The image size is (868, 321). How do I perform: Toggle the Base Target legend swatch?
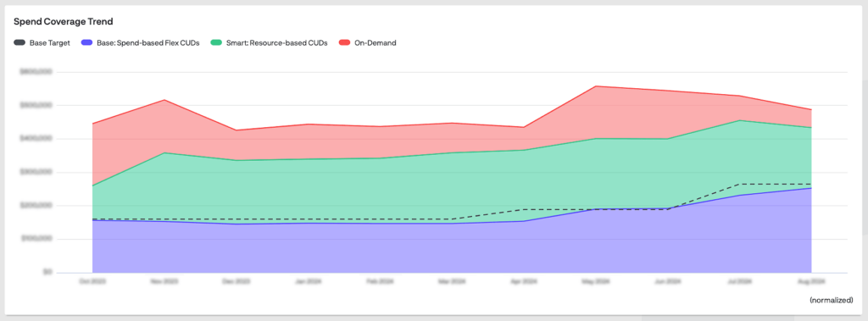(x=19, y=42)
